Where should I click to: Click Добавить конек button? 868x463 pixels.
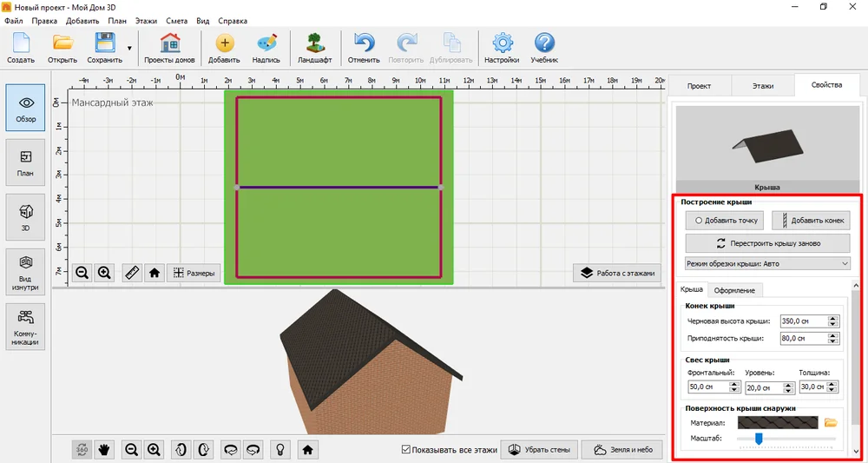click(x=811, y=221)
